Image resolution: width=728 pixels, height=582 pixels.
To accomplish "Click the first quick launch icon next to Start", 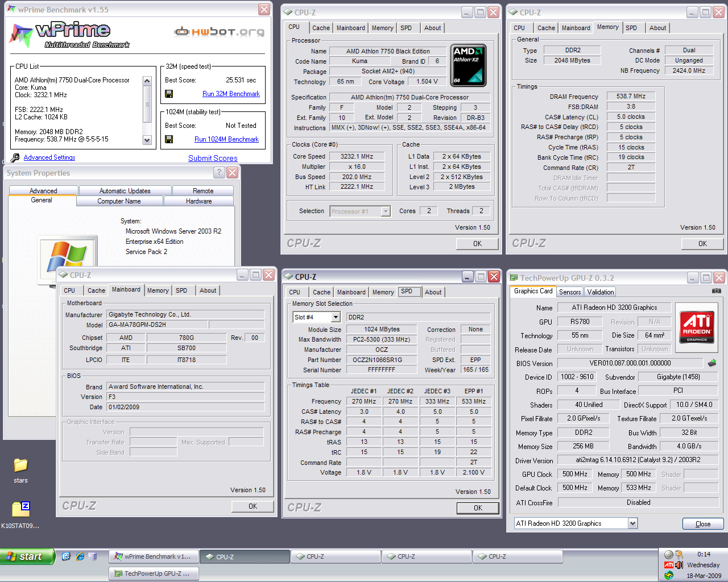I will point(66,556).
